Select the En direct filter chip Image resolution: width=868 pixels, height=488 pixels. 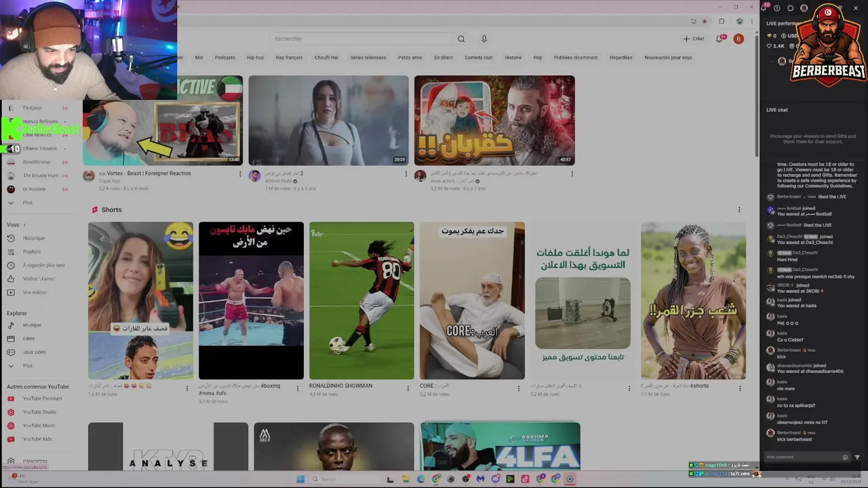coord(443,58)
